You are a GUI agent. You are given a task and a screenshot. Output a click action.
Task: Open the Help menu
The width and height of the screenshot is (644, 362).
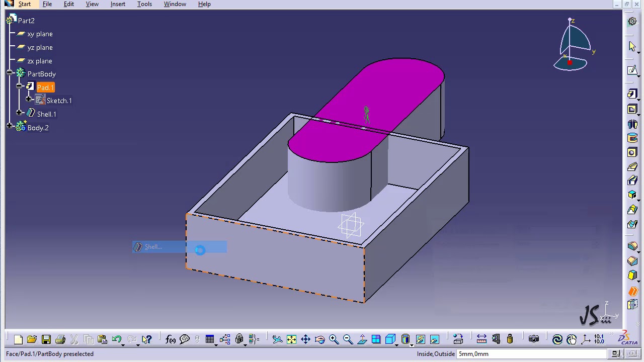204,4
